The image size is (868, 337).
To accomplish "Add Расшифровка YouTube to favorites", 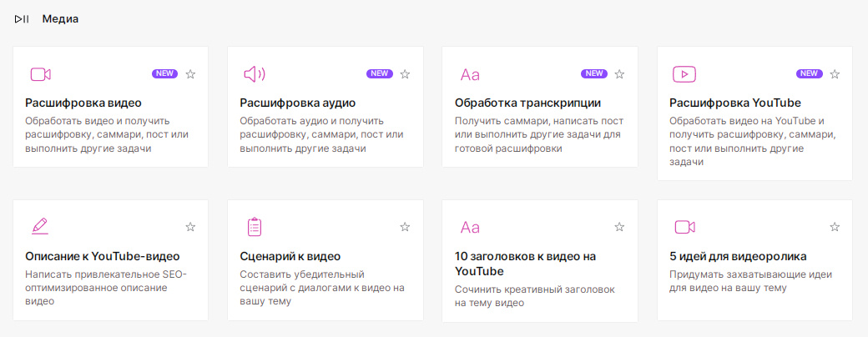I will coord(835,74).
